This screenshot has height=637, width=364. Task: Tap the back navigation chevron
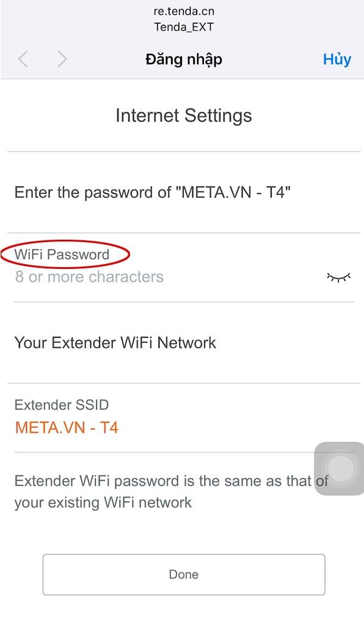23,59
